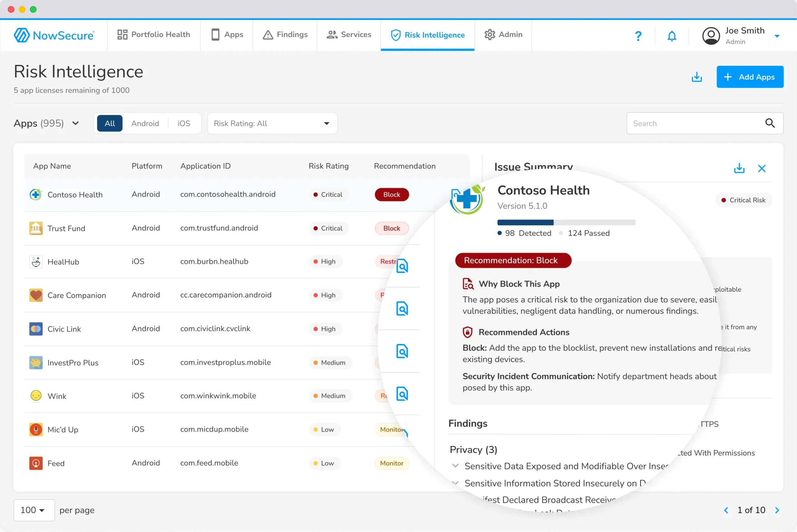Open issue summary icon in Care Companion row
This screenshot has width=797, height=532.
pyautogui.click(x=402, y=308)
